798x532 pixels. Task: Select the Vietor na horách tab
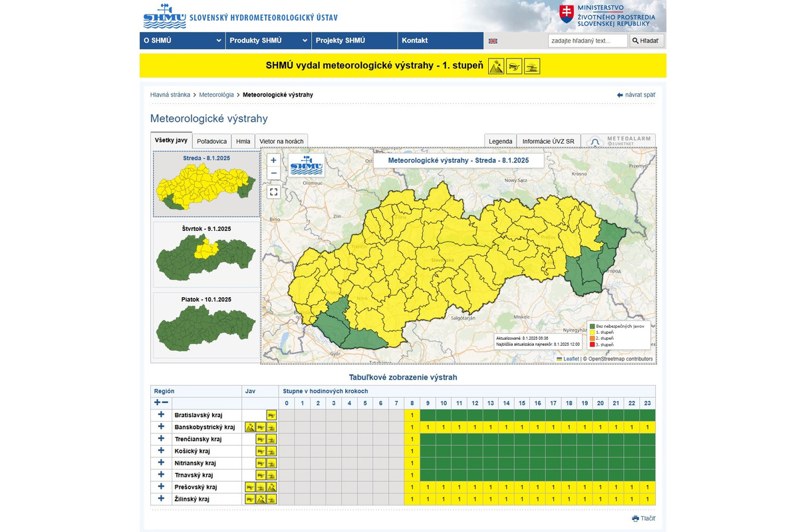click(x=281, y=141)
